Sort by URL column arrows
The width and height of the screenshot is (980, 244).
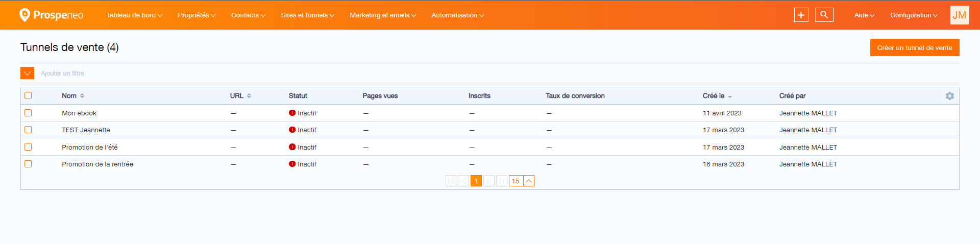249,96
